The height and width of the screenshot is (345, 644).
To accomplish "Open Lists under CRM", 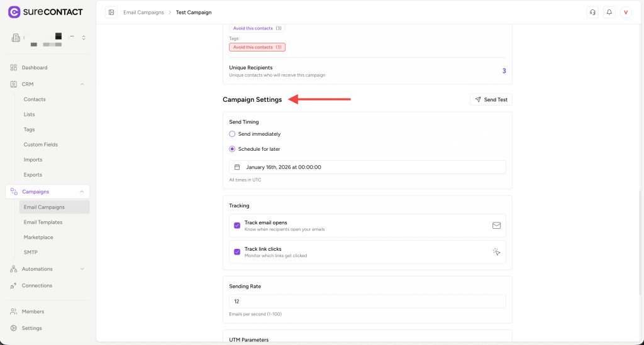I will 29,114.
